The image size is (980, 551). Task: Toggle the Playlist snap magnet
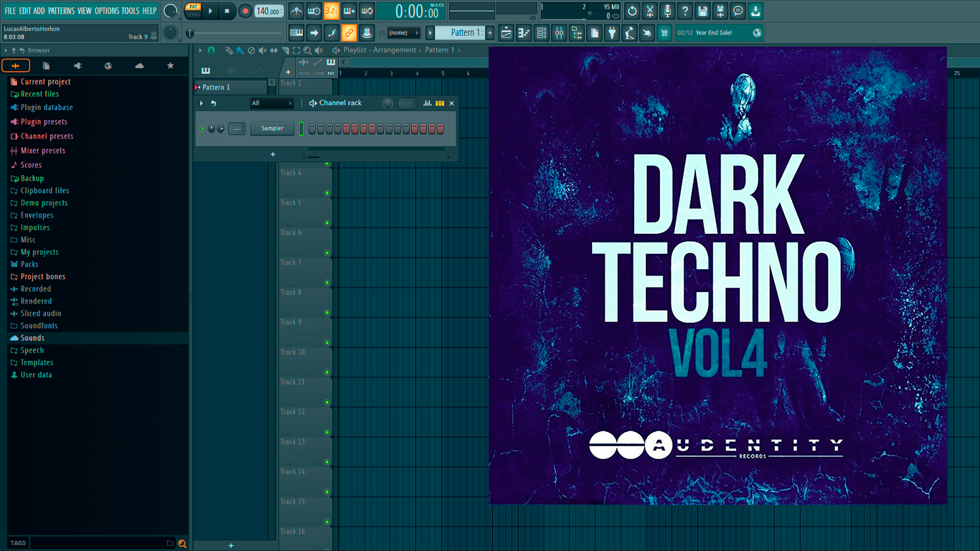pyautogui.click(x=211, y=50)
